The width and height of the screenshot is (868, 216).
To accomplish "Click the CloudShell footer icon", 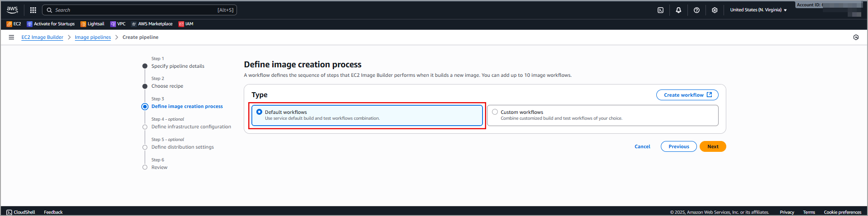I will 9,212.
